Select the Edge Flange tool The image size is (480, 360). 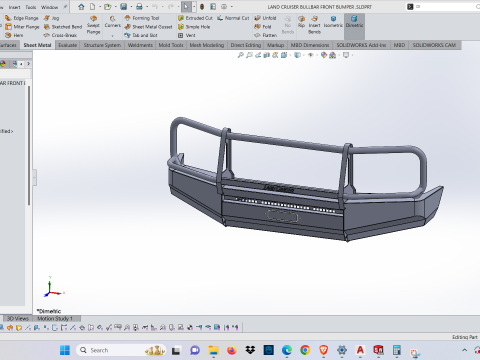tap(22, 18)
